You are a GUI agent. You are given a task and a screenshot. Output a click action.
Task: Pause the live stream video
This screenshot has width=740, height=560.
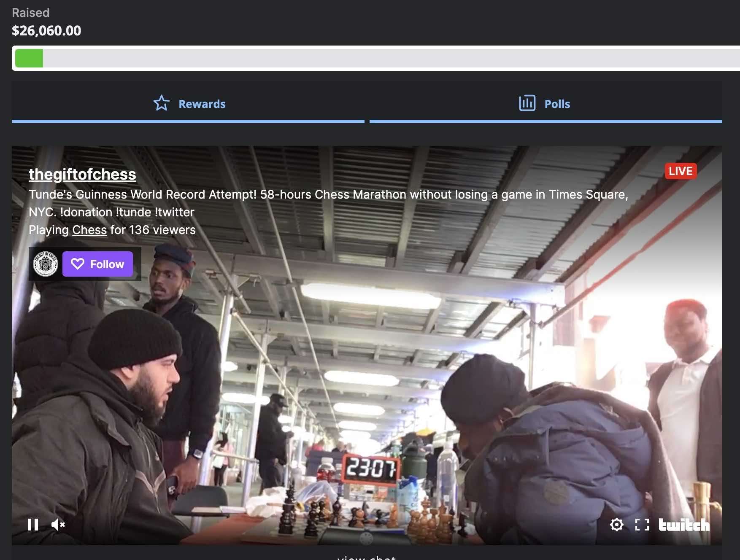coord(33,525)
